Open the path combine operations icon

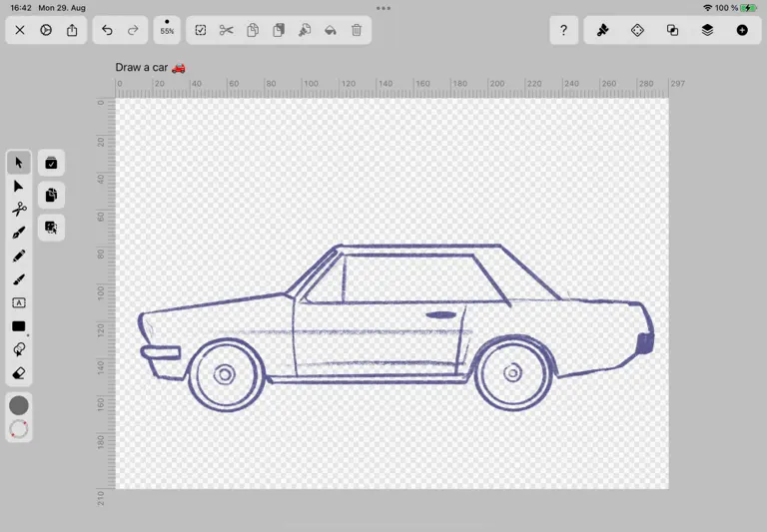point(672,30)
